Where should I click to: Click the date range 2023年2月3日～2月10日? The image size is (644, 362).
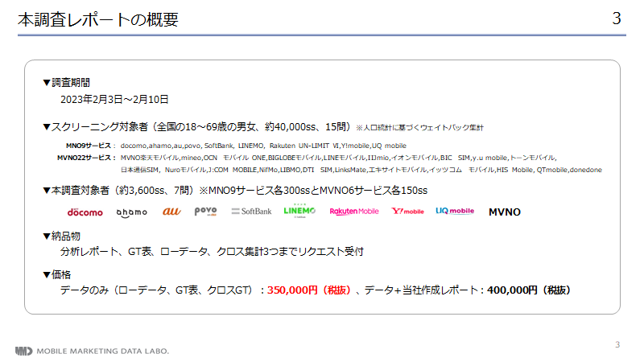(114, 99)
